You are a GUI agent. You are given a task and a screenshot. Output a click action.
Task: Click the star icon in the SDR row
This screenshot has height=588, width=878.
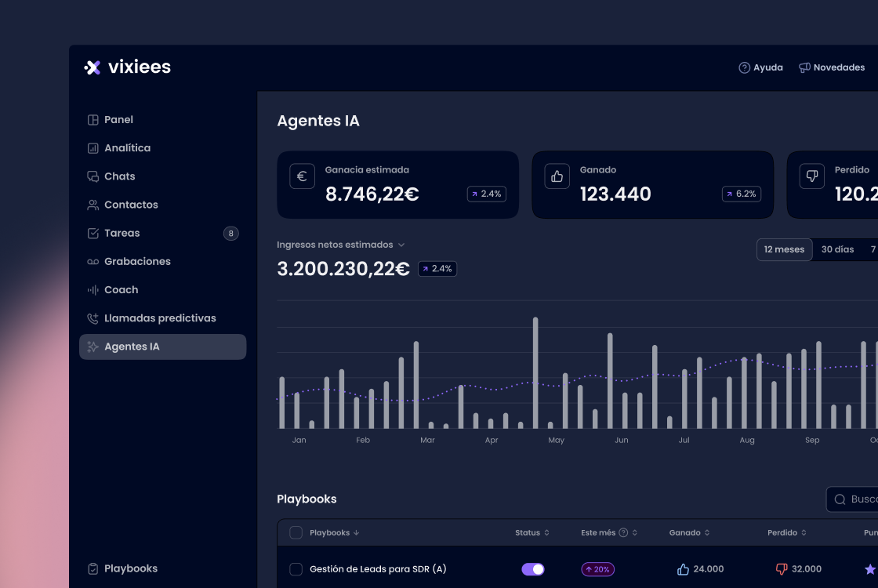point(869,569)
